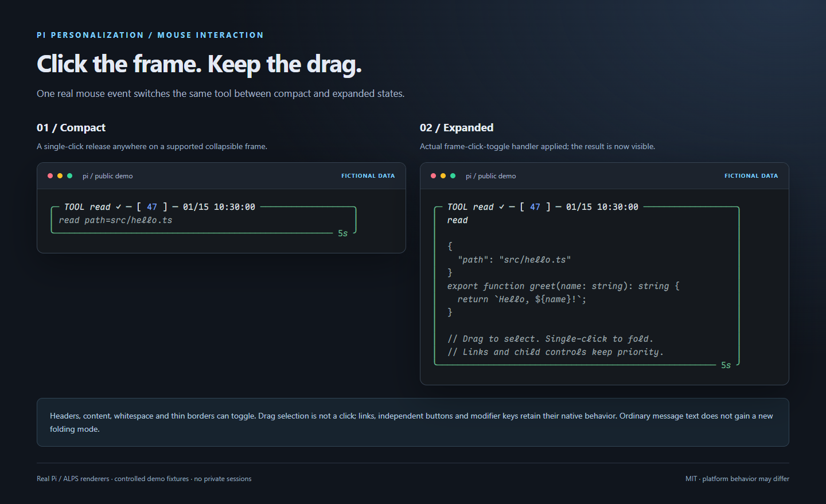This screenshot has height=504, width=826.
Task: Click 'pi / public demo' title in the Expanded window
Action: [491, 176]
